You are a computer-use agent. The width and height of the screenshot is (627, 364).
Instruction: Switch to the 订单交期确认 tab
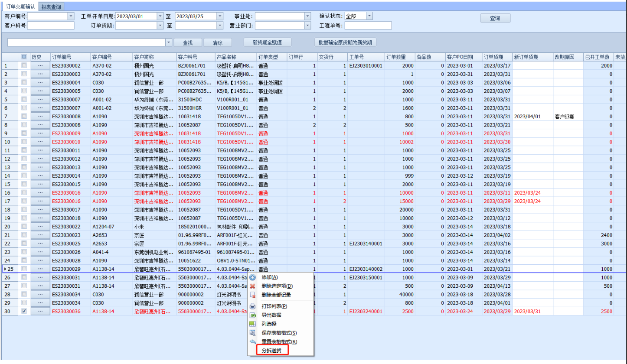[x=20, y=6]
